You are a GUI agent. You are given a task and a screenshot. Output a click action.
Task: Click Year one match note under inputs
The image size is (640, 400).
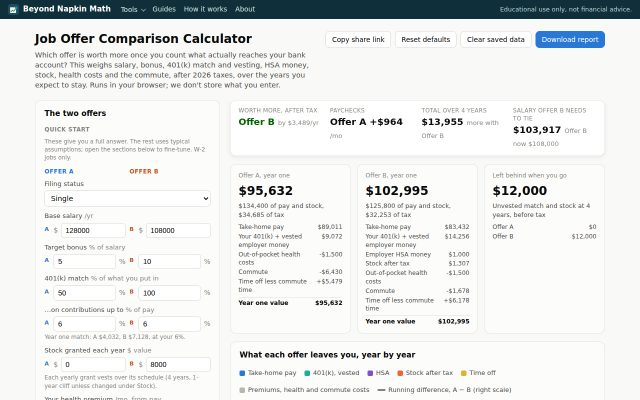[115, 337]
